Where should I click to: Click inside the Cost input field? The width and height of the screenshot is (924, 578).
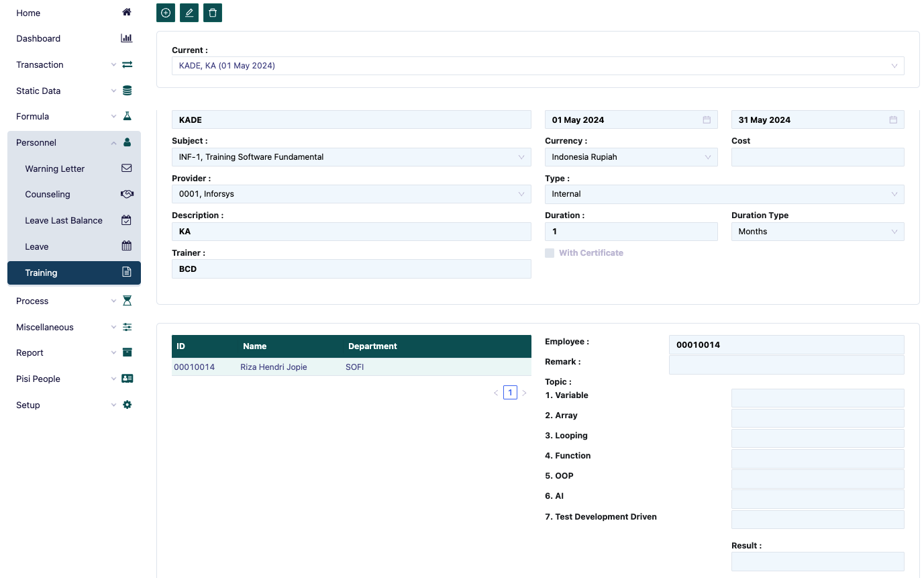(x=817, y=156)
